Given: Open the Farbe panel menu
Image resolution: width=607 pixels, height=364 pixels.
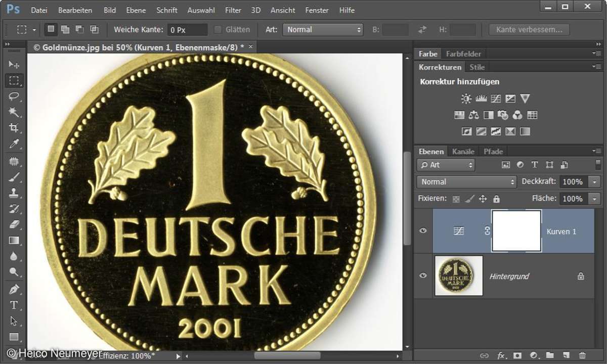Looking at the screenshot, I should pyautogui.click(x=596, y=53).
